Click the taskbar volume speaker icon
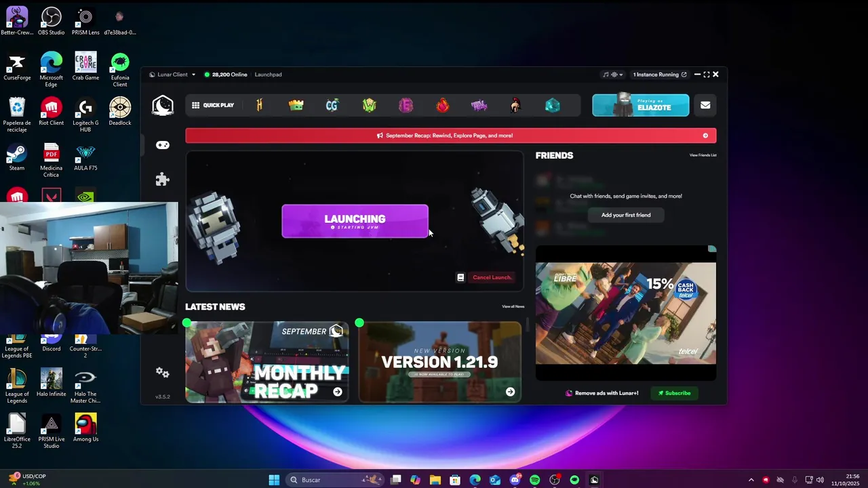Viewport: 868px width, 488px height. click(x=820, y=480)
